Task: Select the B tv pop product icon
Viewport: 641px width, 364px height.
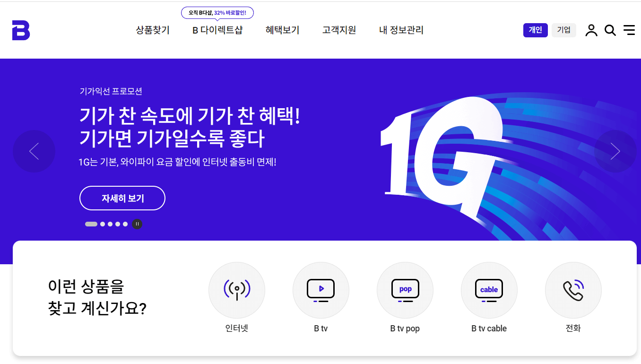Action: coord(405,290)
